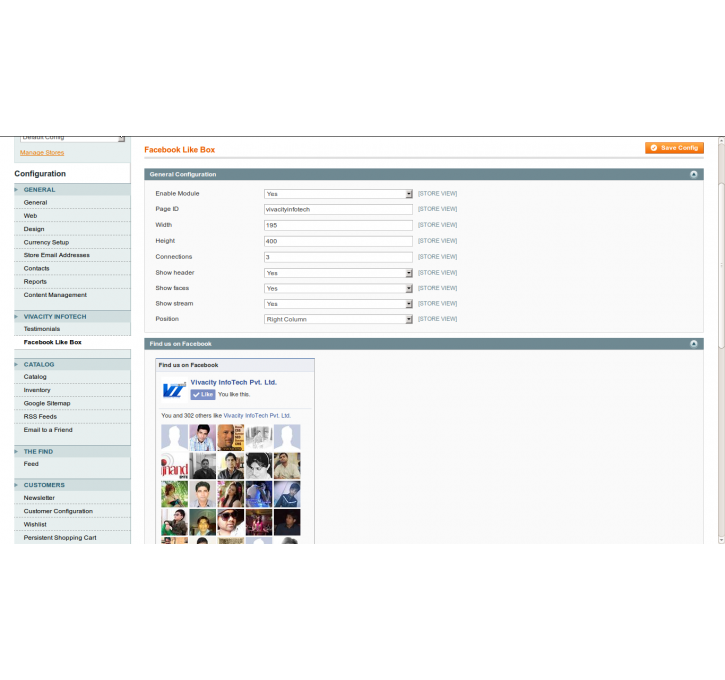Open the Show header dropdown
Screen dimensions: 725x680
point(338,273)
